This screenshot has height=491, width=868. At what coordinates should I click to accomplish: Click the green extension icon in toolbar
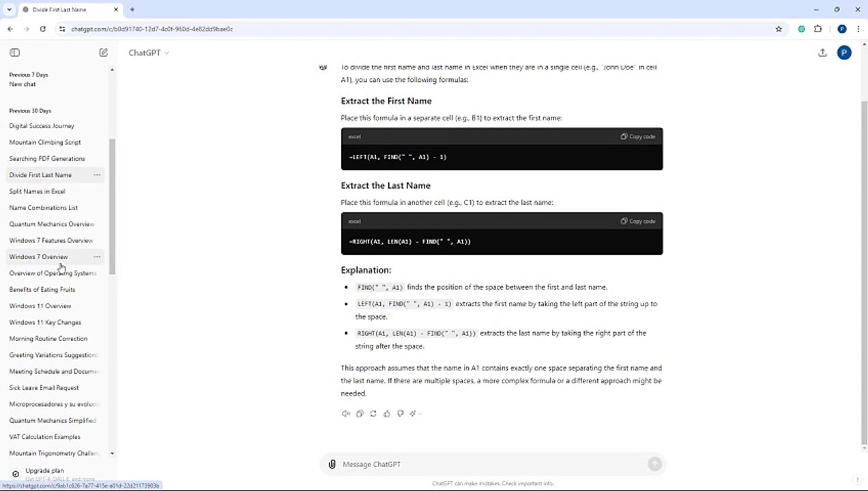point(801,29)
